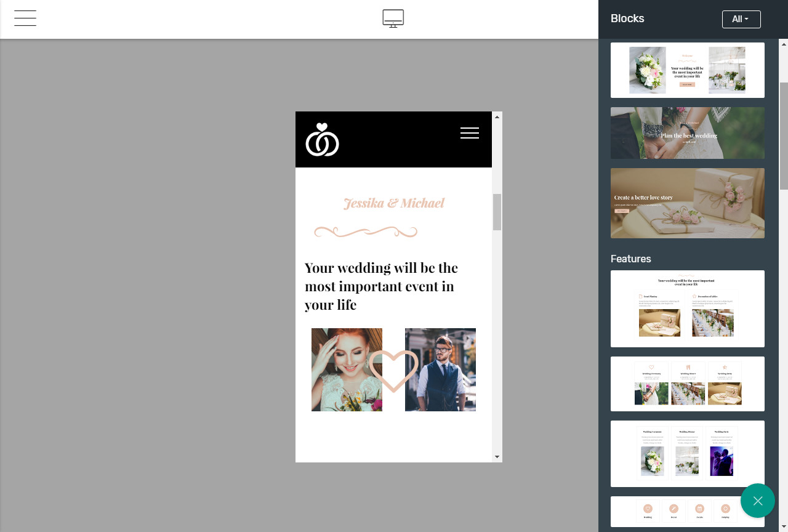The height and width of the screenshot is (532, 788).
Task: Close the Blocks panel with X button
Action: click(758, 501)
